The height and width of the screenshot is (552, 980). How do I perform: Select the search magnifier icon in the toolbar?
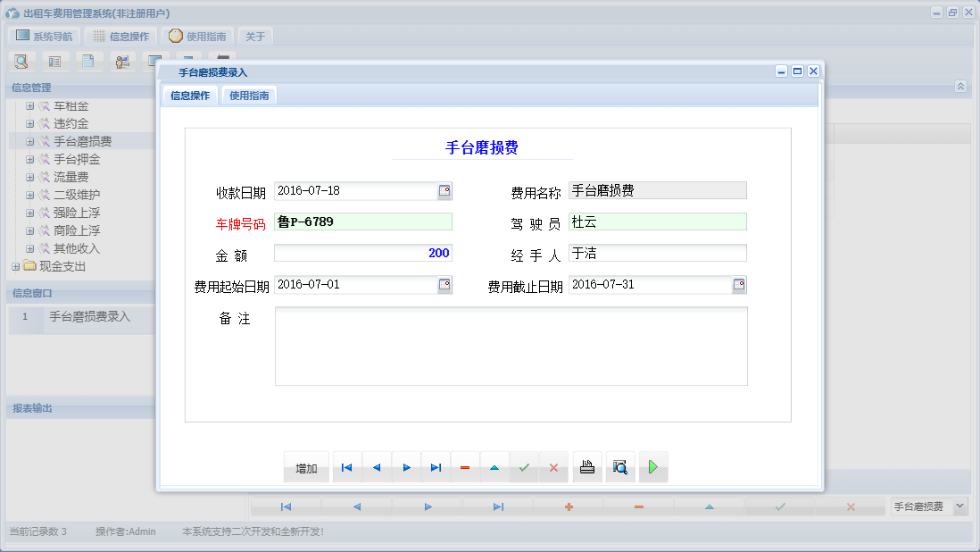21,61
